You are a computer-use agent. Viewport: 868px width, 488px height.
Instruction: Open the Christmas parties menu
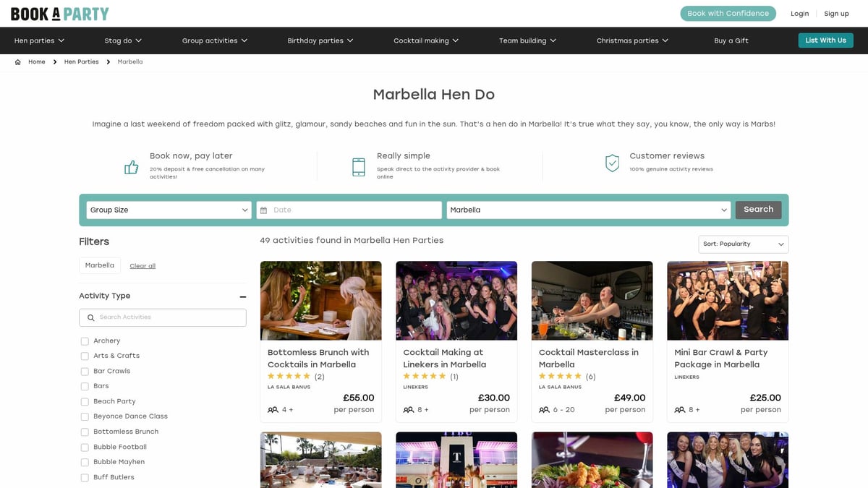click(631, 40)
